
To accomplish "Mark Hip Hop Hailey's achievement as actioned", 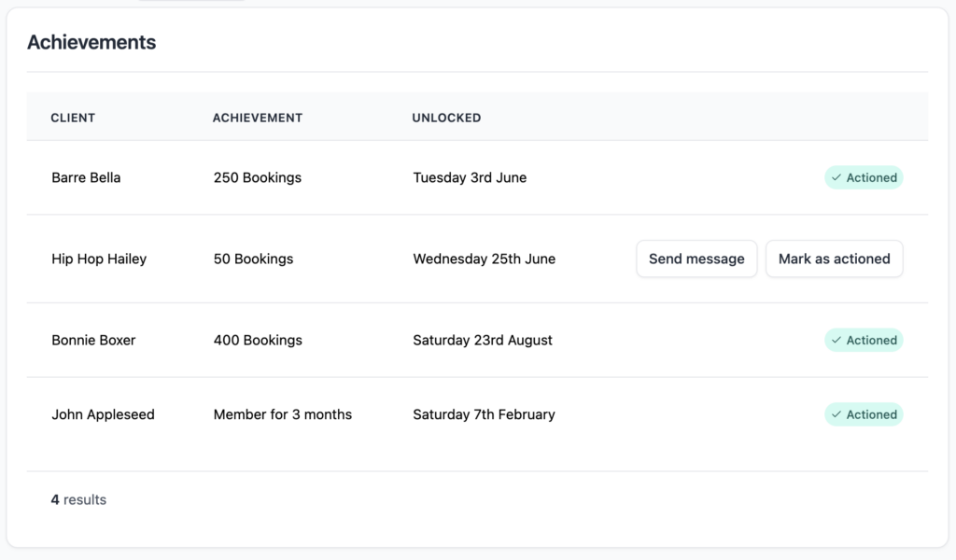I will (834, 259).
